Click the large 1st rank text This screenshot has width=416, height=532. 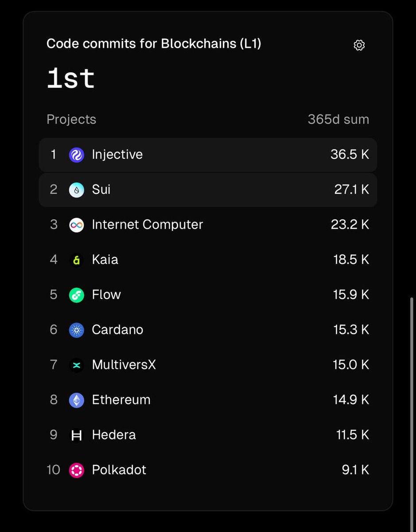coord(71,79)
